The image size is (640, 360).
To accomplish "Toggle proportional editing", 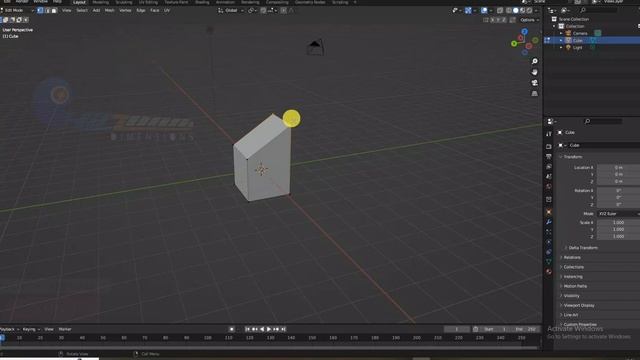I will pyautogui.click(x=283, y=10).
